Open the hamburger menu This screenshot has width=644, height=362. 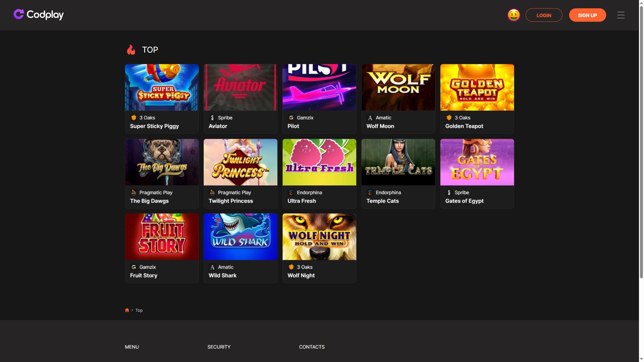tap(621, 15)
